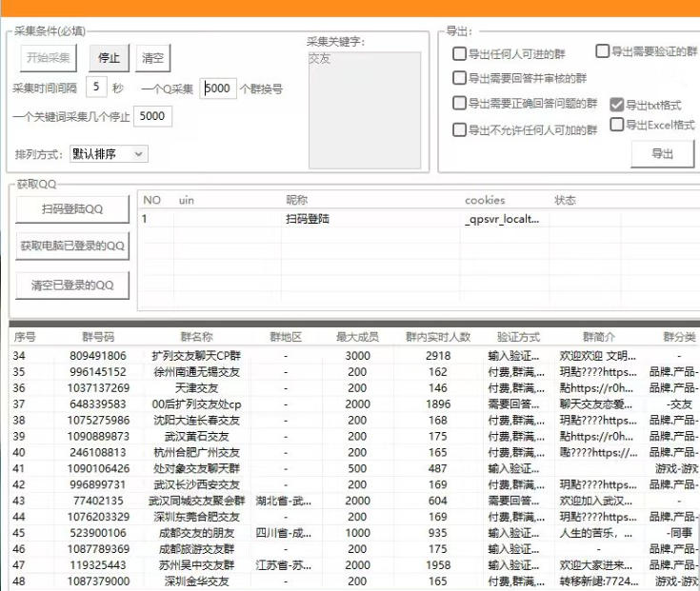
Task: Select group 天津交友
Action: [x=196, y=388]
